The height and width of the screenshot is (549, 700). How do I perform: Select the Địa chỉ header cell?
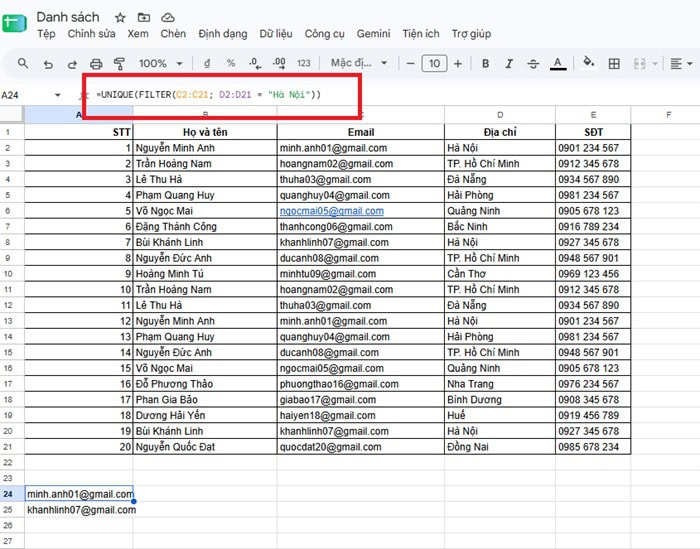(x=500, y=132)
